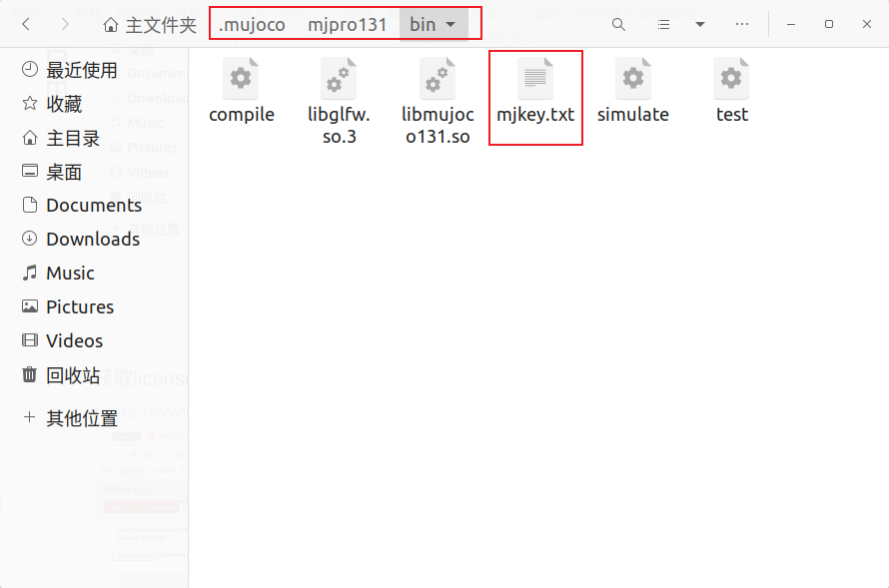Navigate to the .mujoco path segment
Screen dimensions: 889x588
coord(252,25)
